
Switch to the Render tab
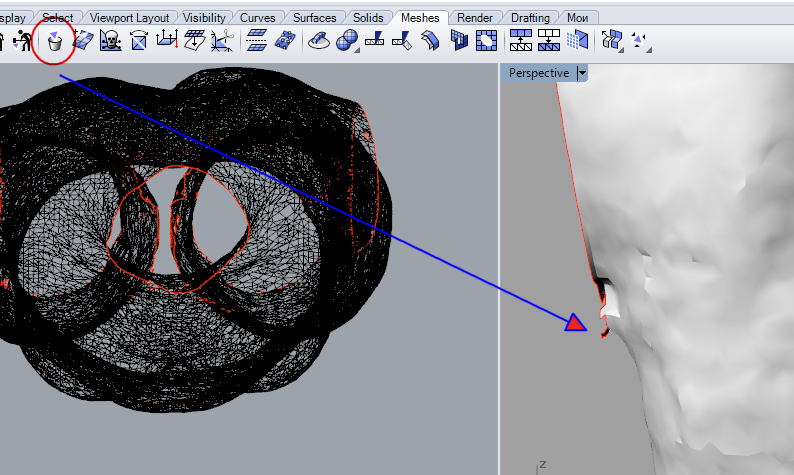(x=475, y=18)
